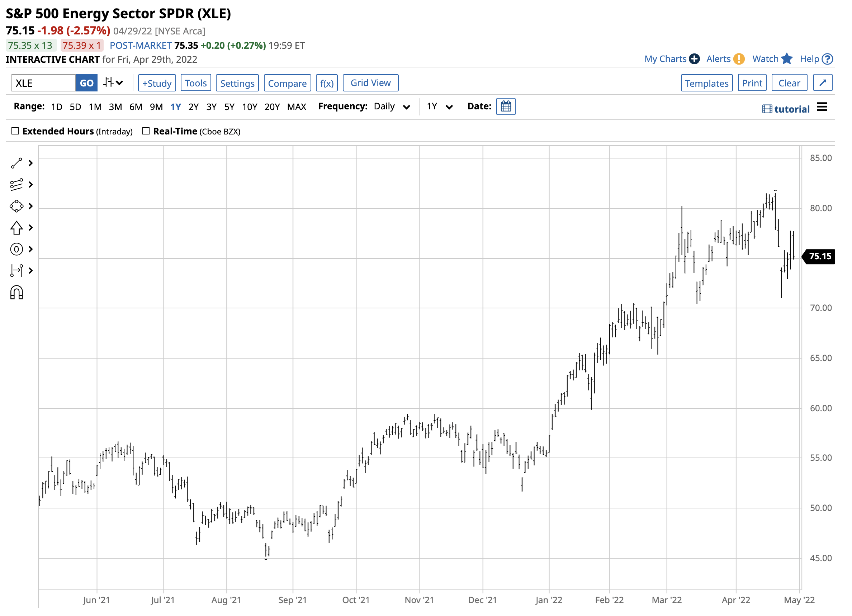Enable Real-Time Cboe BZX checkbox
The image size is (852, 616).
tap(147, 132)
